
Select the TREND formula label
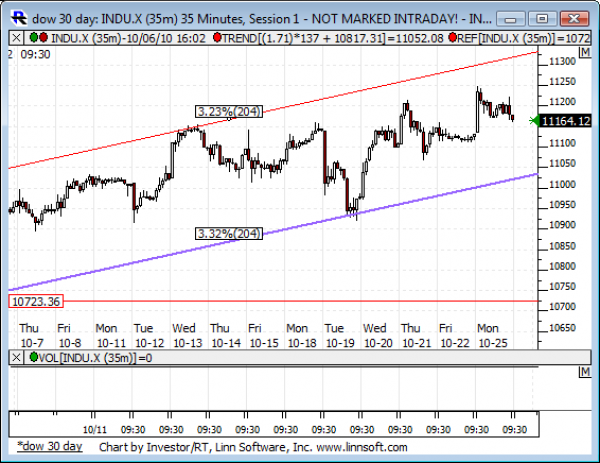click(333, 38)
